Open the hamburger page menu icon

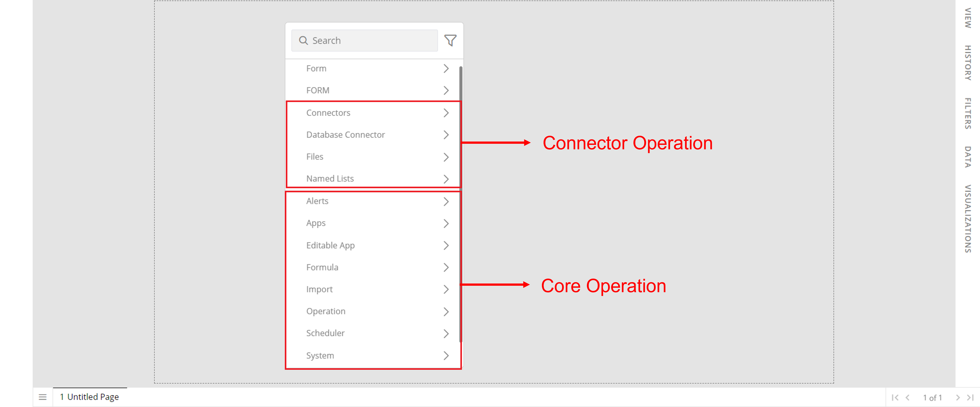(43, 397)
